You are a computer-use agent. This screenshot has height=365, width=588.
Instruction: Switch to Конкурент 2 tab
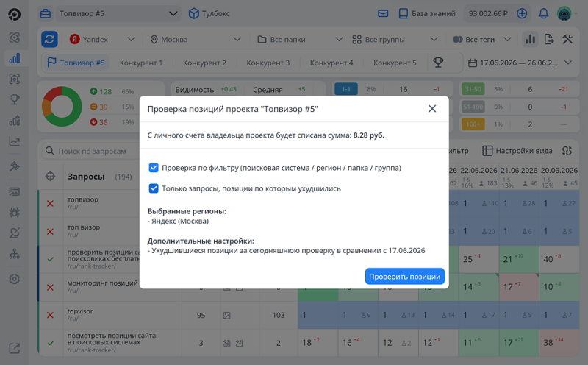tap(204, 63)
